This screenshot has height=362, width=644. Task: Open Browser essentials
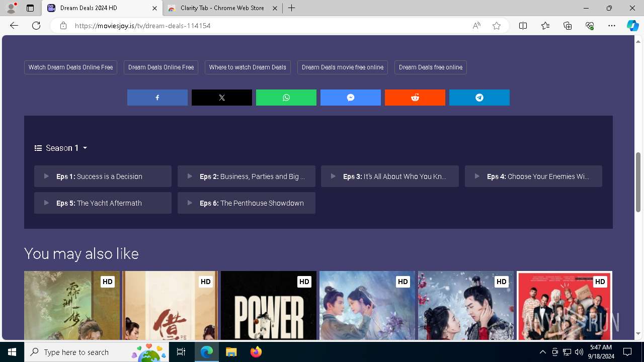coord(590,26)
